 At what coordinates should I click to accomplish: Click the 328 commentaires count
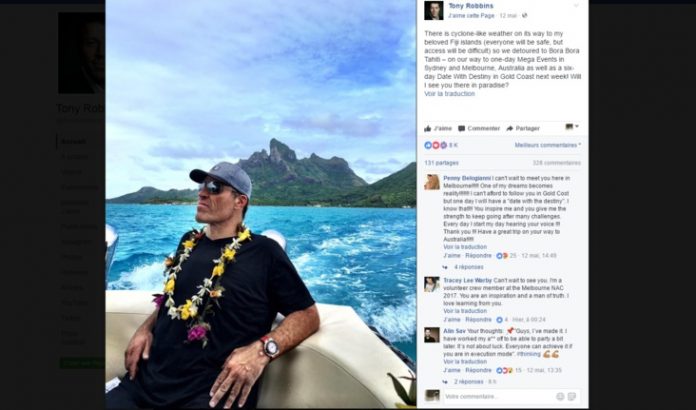click(x=557, y=163)
